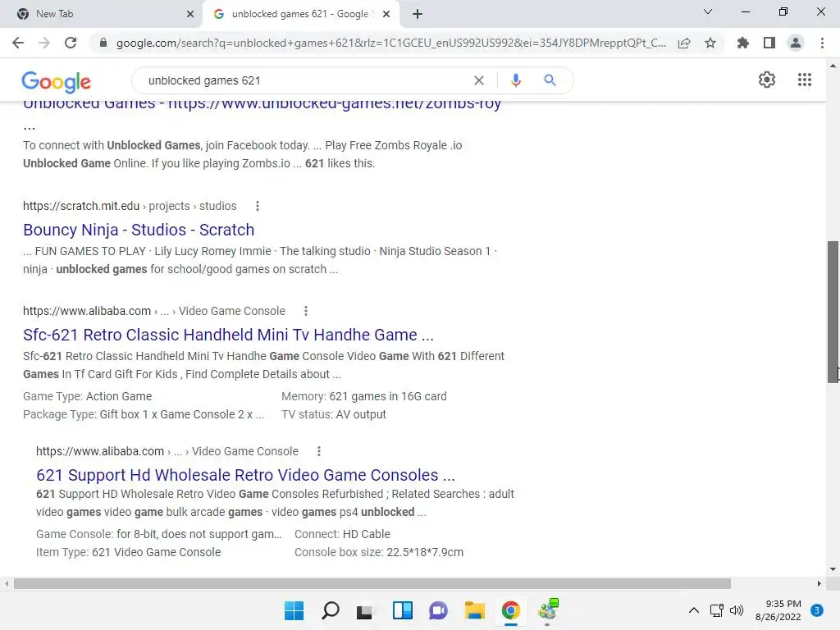
Task: Open Chat app on taskbar
Action: pyautogui.click(x=438, y=610)
